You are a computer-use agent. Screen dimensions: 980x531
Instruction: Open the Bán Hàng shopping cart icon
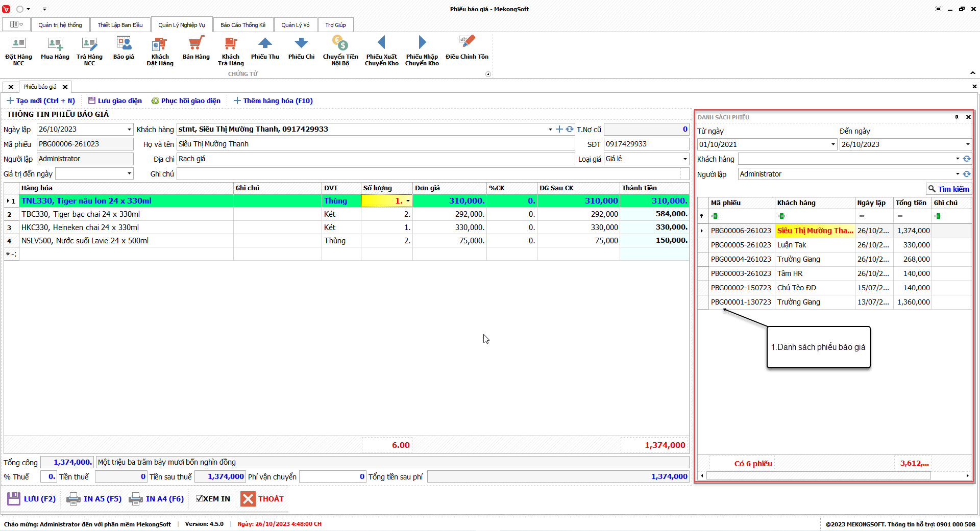coord(196,44)
